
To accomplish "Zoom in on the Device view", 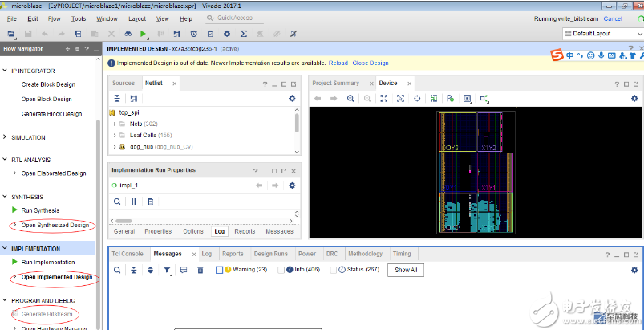I will (350, 98).
